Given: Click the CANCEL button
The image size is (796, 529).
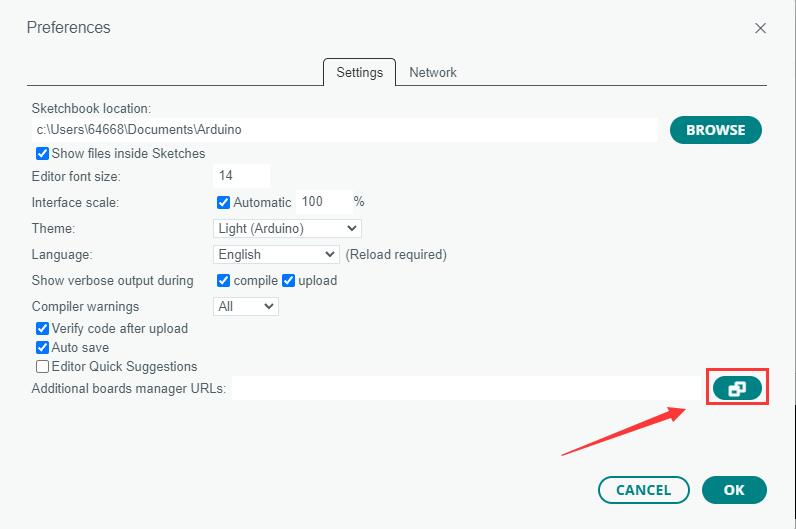Looking at the screenshot, I should pyautogui.click(x=643, y=490).
